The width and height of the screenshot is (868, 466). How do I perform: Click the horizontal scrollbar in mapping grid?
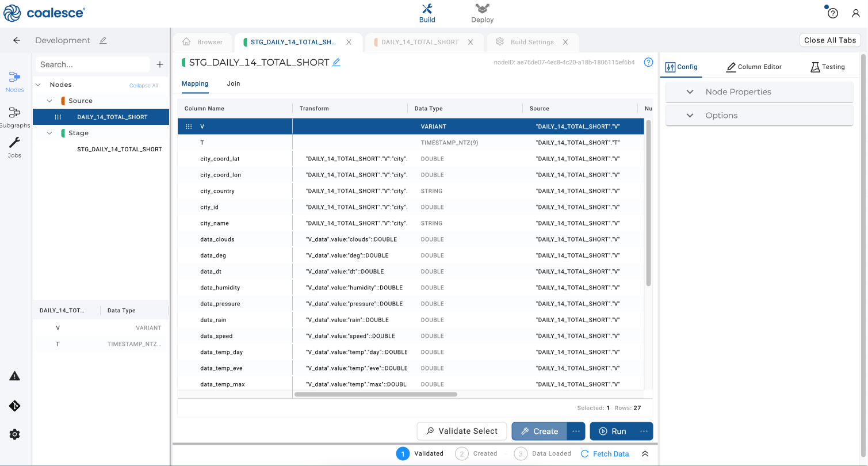pyautogui.click(x=376, y=395)
